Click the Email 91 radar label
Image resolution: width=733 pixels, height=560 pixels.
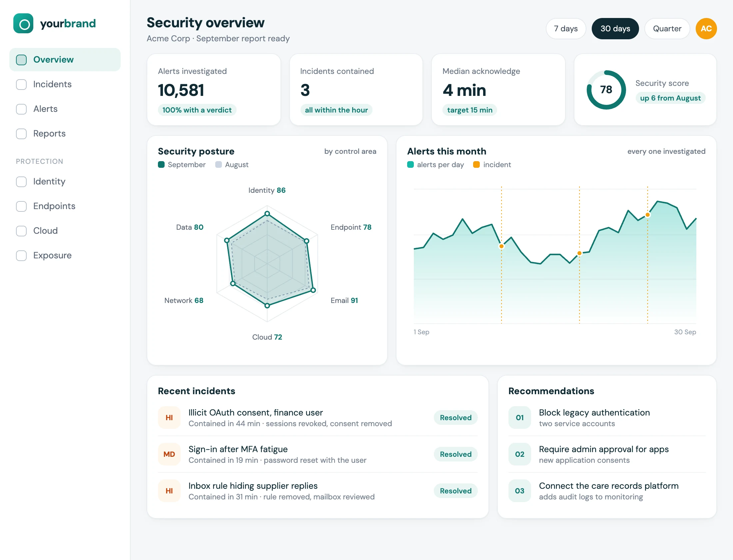coord(344,300)
